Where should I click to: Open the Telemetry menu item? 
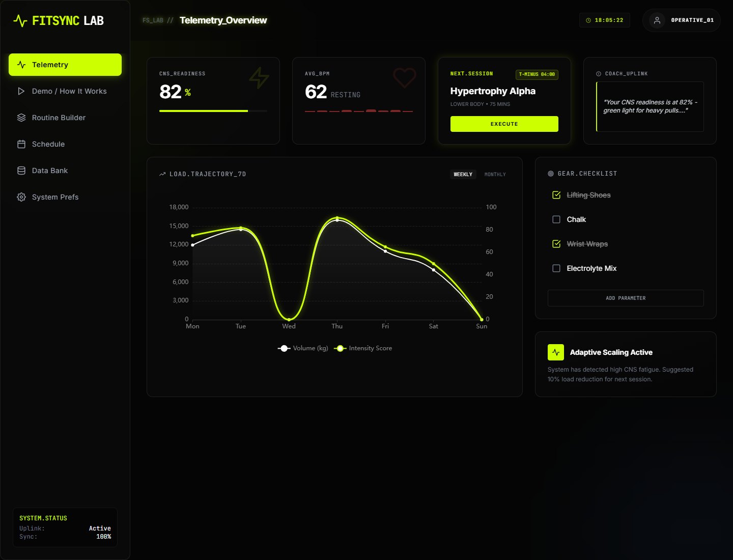[65, 65]
